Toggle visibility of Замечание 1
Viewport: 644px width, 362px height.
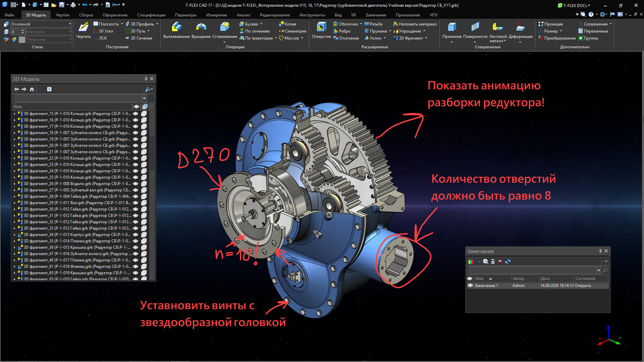(x=470, y=286)
